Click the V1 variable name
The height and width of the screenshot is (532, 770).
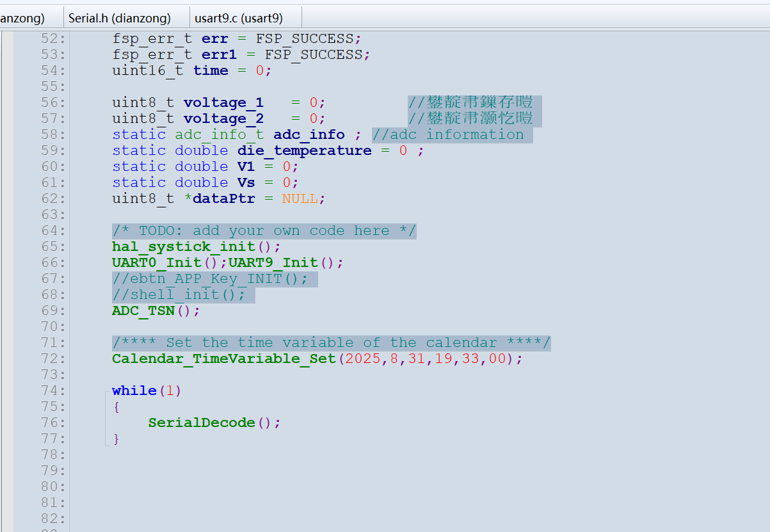[246, 166]
